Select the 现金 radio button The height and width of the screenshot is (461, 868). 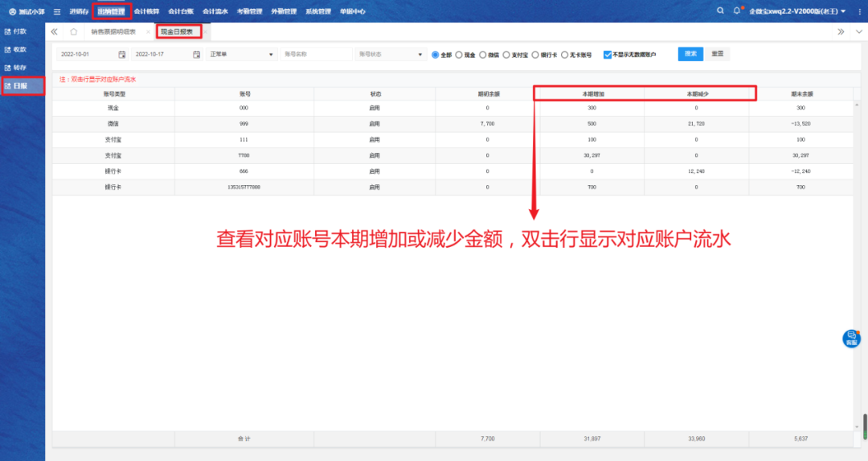459,55
